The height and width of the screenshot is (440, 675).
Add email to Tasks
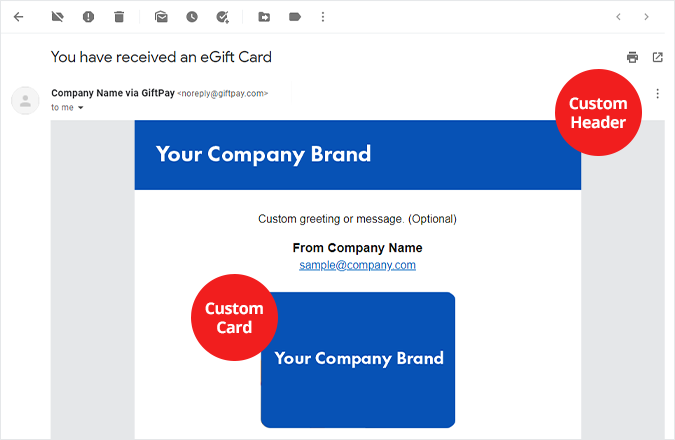(x=222, y=17)
